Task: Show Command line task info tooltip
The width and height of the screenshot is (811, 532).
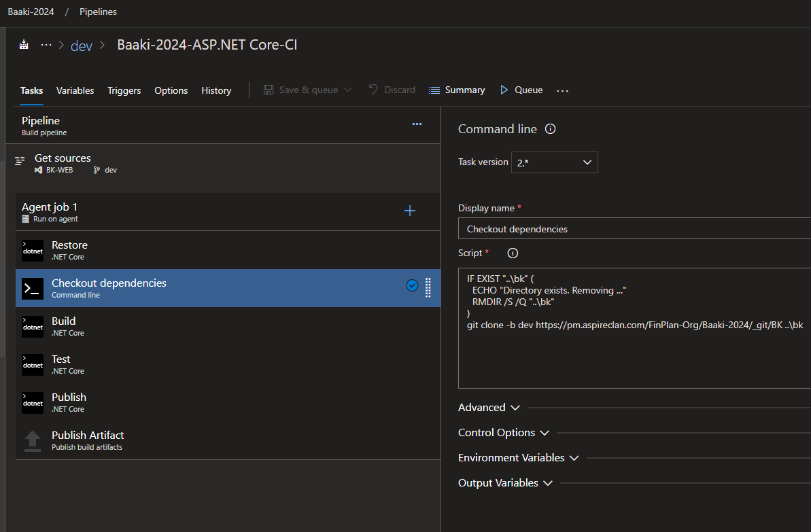Action: tap(551, 128)
